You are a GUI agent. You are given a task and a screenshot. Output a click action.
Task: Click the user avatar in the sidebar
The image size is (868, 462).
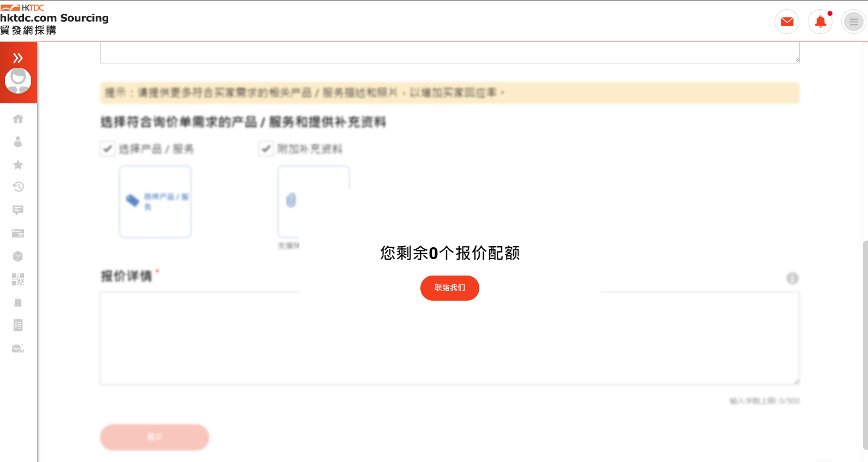pos(18,81)
